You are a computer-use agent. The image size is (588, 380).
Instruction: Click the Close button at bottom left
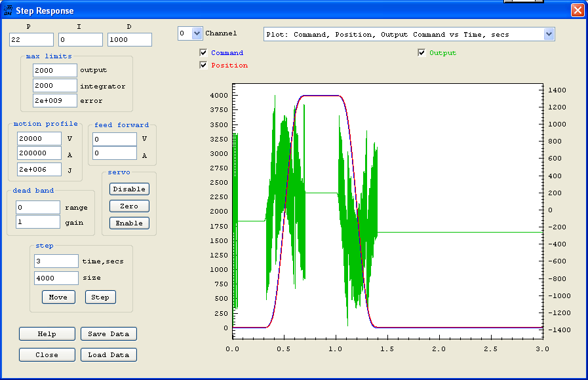coord(47,355)
